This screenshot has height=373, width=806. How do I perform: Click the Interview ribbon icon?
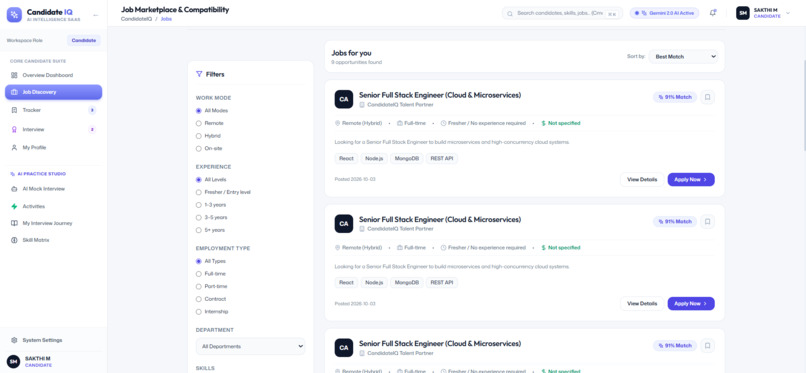tap(14, 129)
